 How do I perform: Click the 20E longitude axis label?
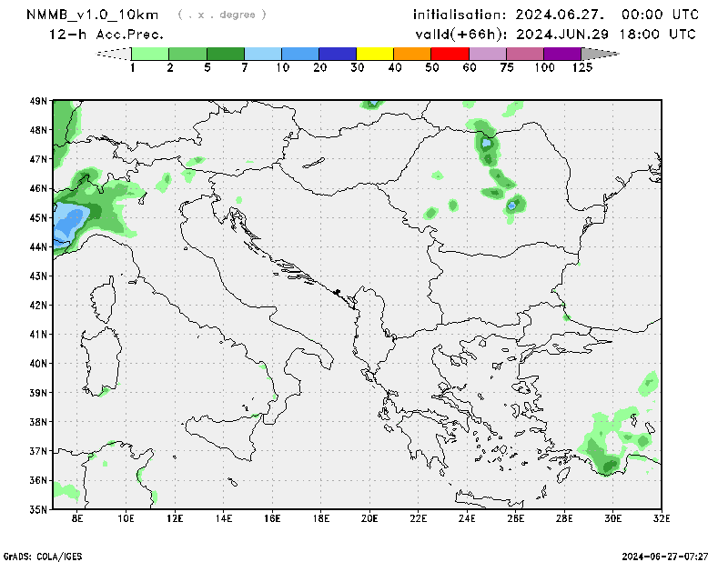pos(369,518)
